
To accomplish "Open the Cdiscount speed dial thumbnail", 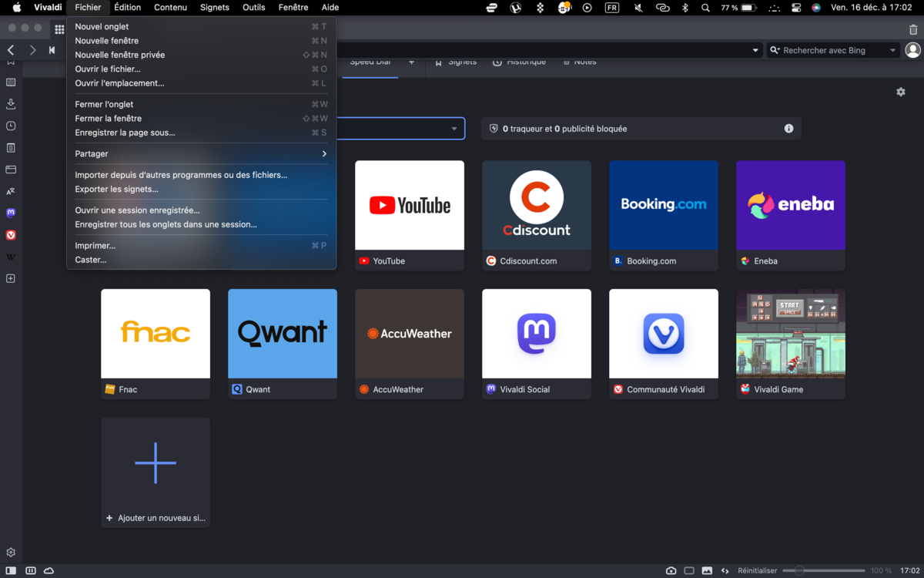I will pyautogui.click(x=537, y=205).
